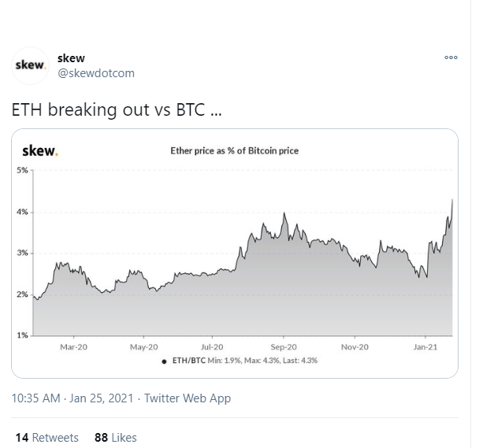Open the @skewdotcom handle link
Screen dimensions: 483x448
click(96, 73)
